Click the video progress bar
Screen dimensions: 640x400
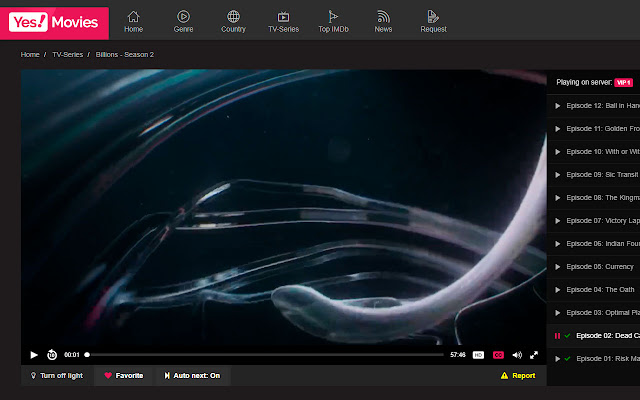[x=264, y=355]
